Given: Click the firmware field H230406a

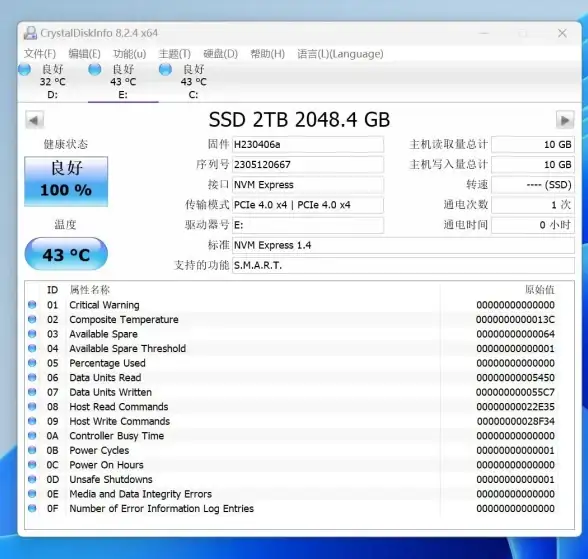Looking at the screenshot, I should click(308, 144).
